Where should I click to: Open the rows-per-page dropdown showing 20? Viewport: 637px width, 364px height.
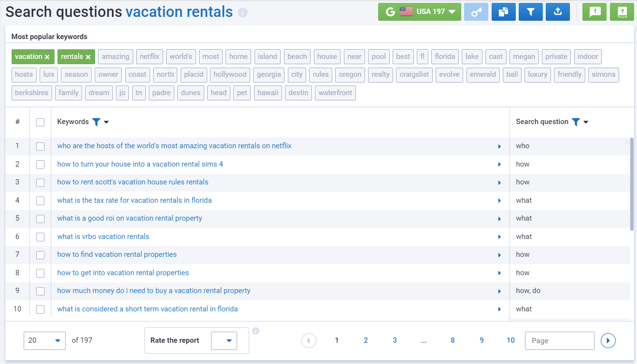[44, 340]
